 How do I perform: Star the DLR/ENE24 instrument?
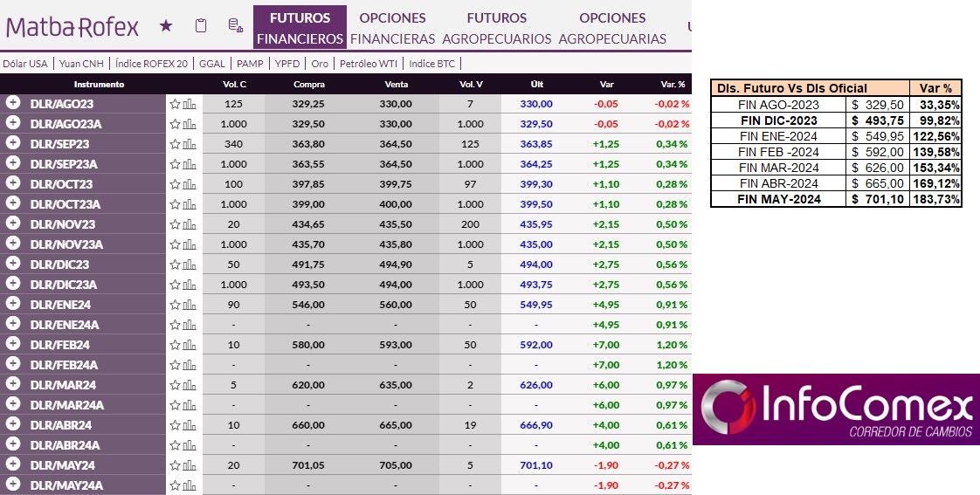click(175, 305)
